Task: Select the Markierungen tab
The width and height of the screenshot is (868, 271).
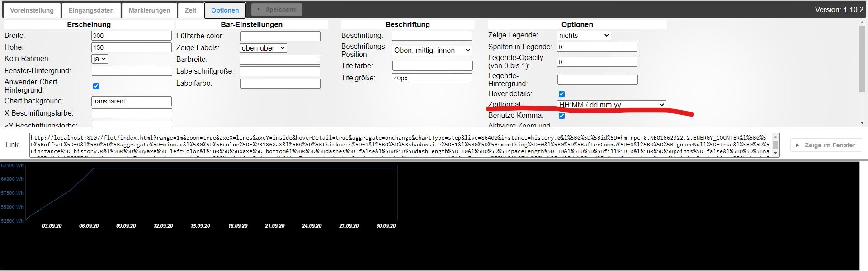Action: 149,10
